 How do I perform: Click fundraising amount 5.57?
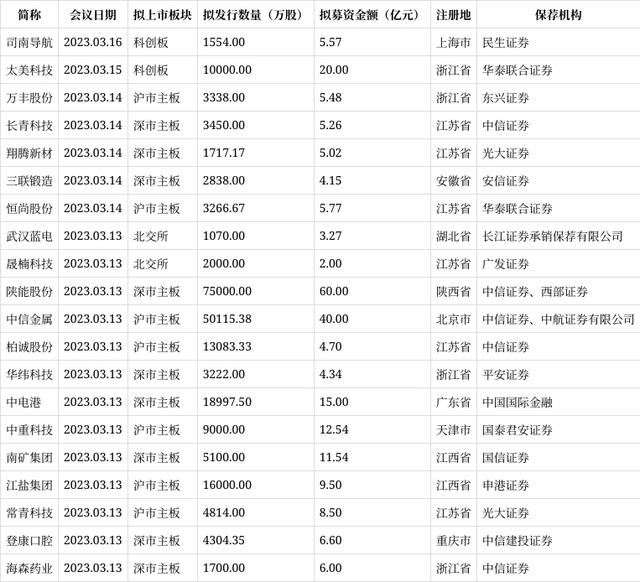click(331, 42)
